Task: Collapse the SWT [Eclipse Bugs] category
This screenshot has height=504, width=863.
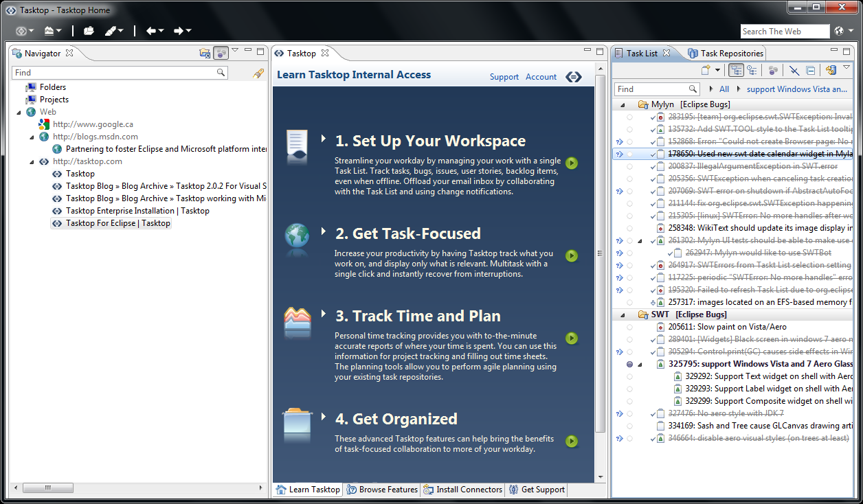Action: pos(623,314)
